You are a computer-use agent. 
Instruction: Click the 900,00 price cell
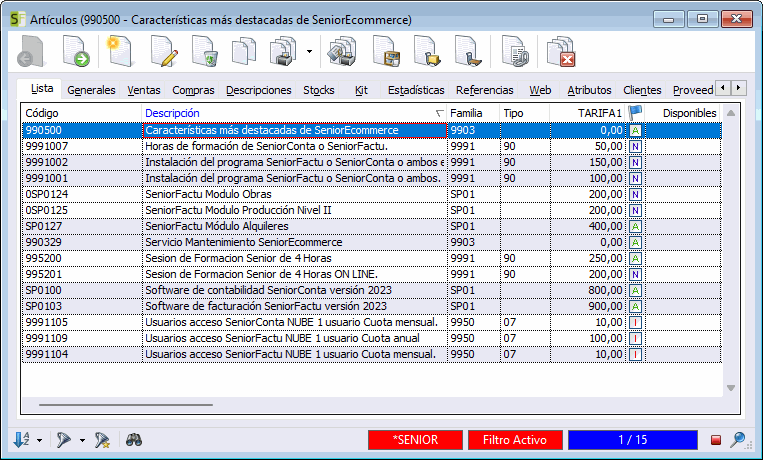point(587,306)
